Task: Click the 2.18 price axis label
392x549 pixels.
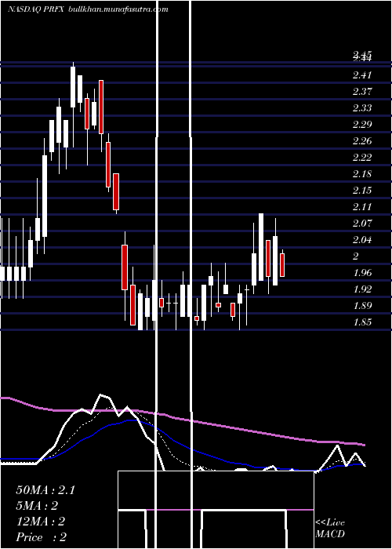Action: [x=362, y=174]
